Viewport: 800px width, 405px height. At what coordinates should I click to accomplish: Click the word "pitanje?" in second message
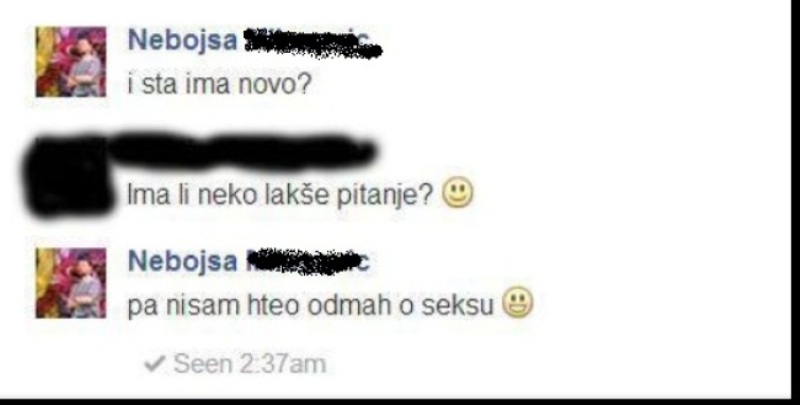coord(385,196)
